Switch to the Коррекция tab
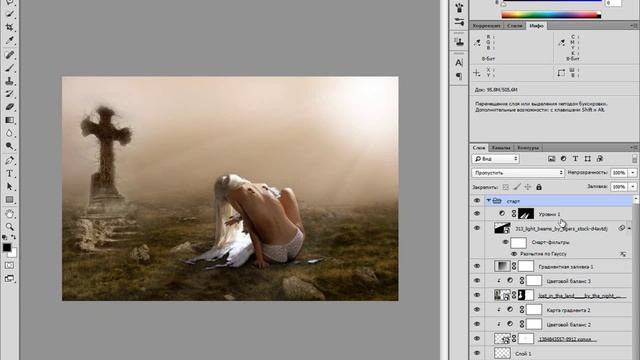This screenshot has width=640, height=360. coord(487,26)
